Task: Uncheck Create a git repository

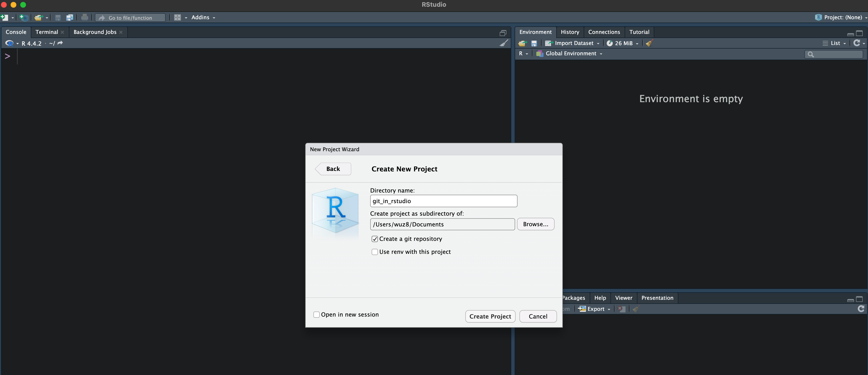Action: point(374,239)
